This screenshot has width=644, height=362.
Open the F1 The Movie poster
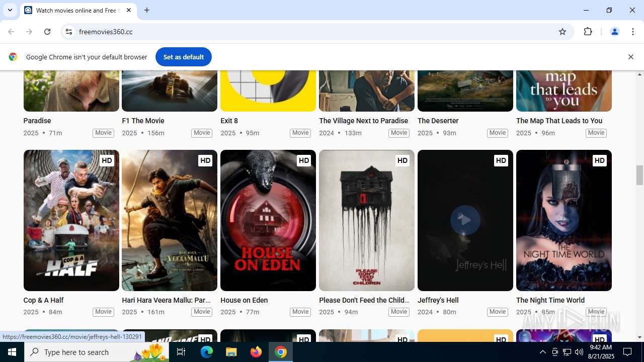pos(170,91)
